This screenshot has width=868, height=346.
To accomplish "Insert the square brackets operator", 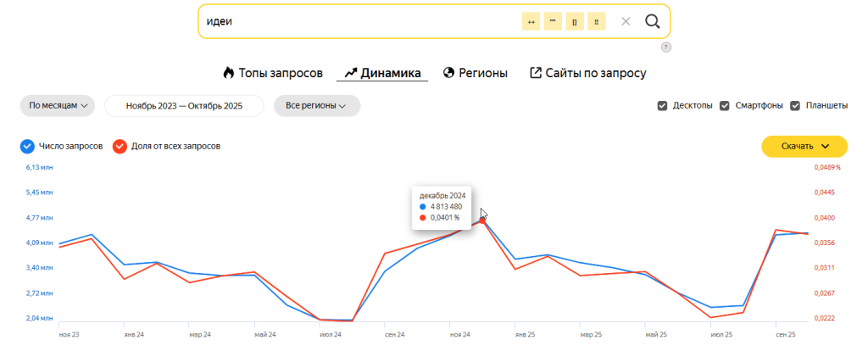I will [575, 21].
